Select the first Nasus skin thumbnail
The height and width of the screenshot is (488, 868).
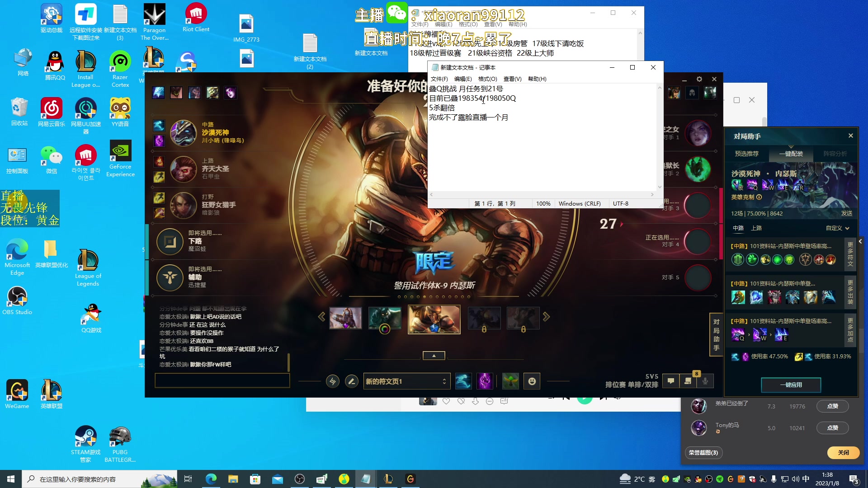coord(345,318)
